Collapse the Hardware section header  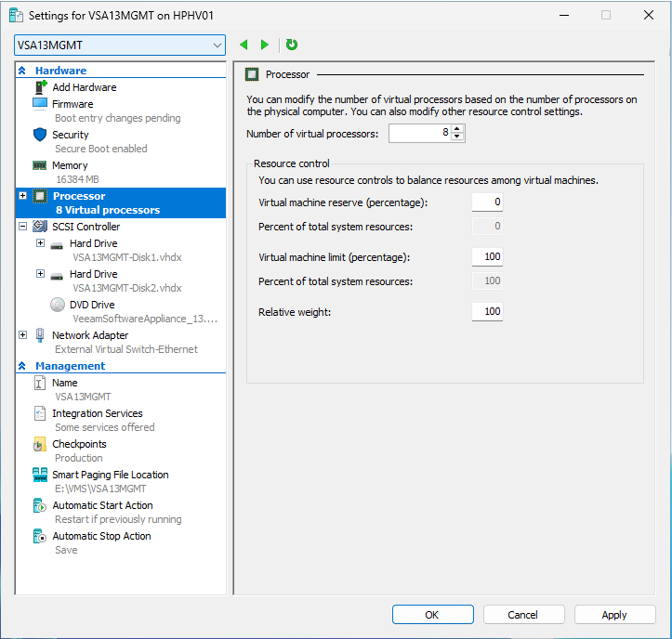click(21, 71)
